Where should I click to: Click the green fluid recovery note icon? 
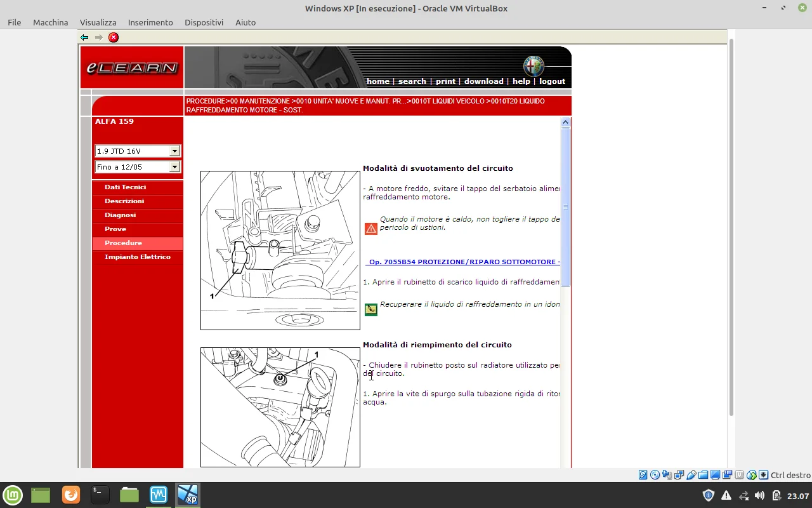pyautogui.click(x=371, y=309)
